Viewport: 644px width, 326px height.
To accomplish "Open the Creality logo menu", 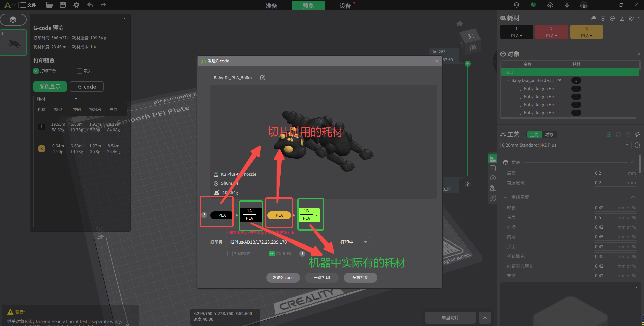I will tap(9, 5).
